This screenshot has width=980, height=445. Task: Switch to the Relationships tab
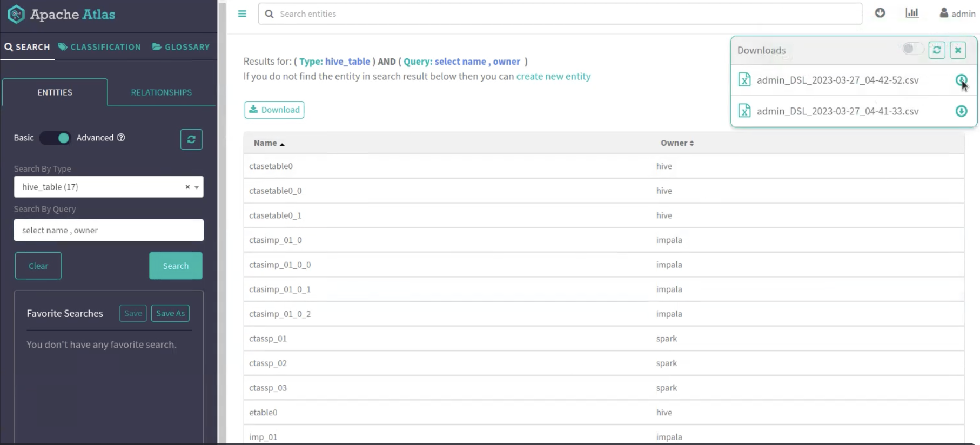click(161, 92)
